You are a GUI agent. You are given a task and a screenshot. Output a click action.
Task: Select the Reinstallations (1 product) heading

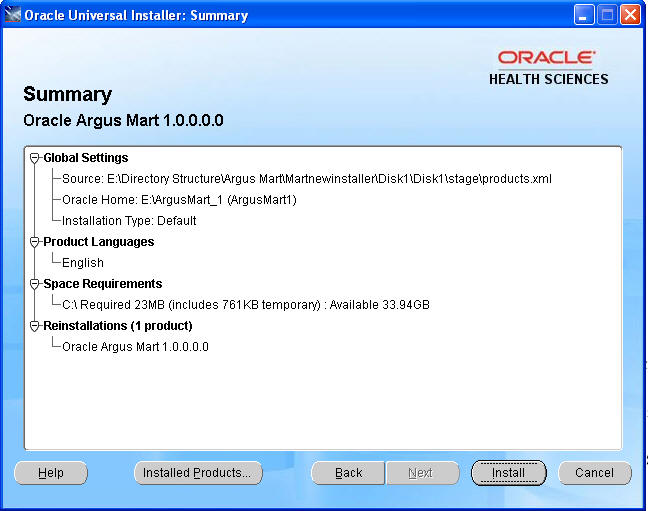[118, 326]
